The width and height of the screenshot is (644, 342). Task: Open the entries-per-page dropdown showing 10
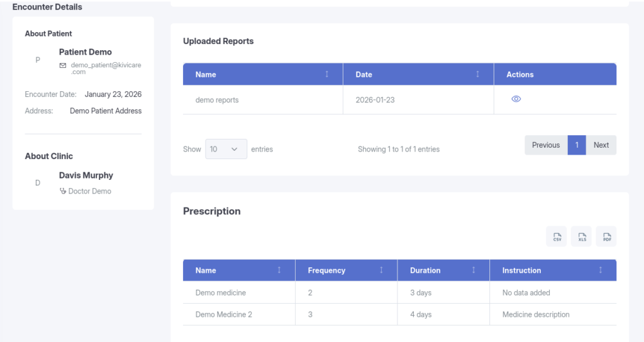(x=226, y=149)
